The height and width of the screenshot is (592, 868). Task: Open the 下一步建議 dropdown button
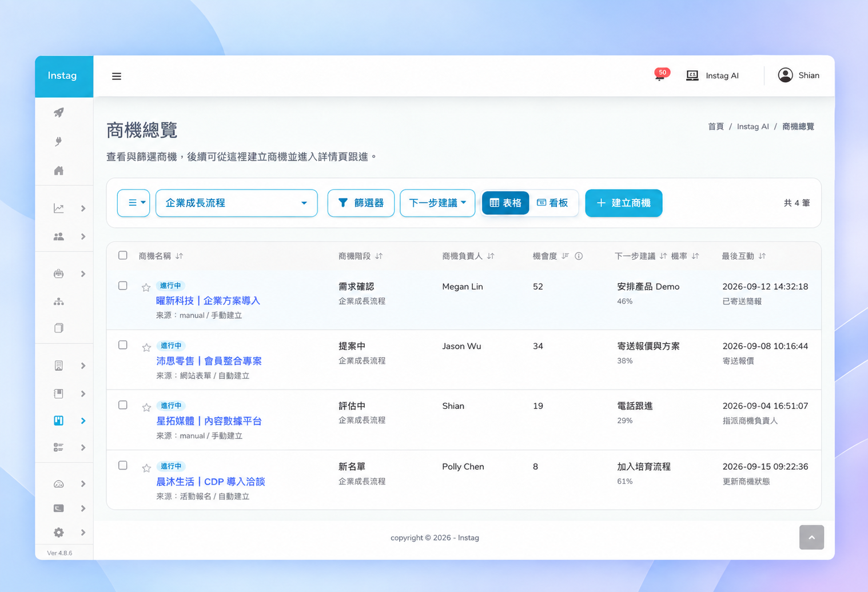[437, 203]
